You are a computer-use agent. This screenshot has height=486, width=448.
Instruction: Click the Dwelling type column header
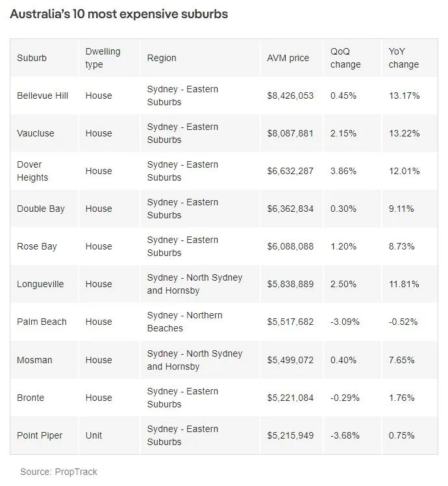click(103, 58)
